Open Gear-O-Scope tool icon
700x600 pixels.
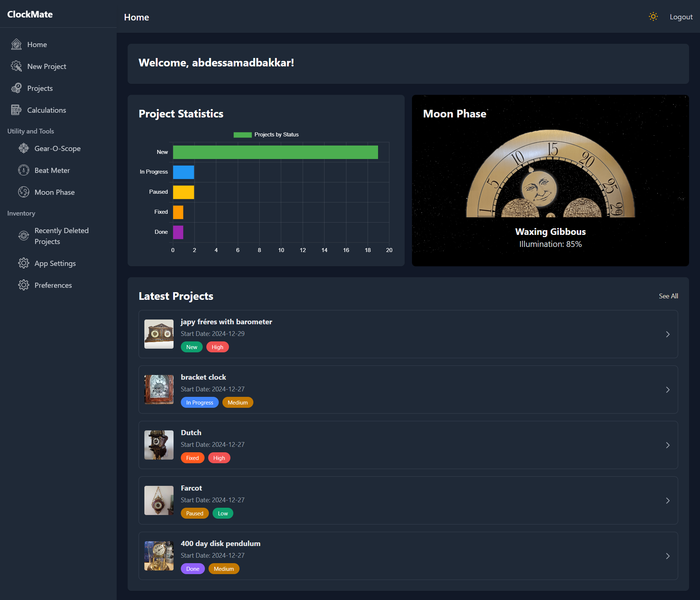[x=24, y=148]
